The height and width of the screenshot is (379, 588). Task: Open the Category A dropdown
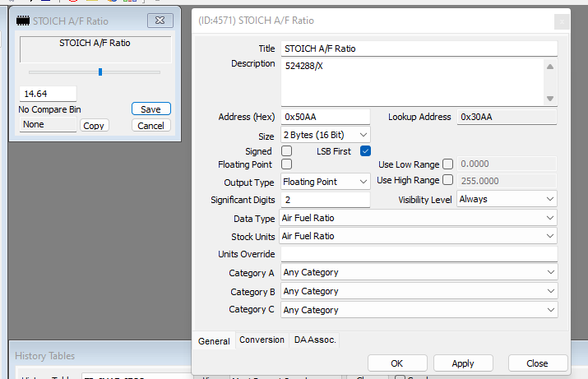419,272
